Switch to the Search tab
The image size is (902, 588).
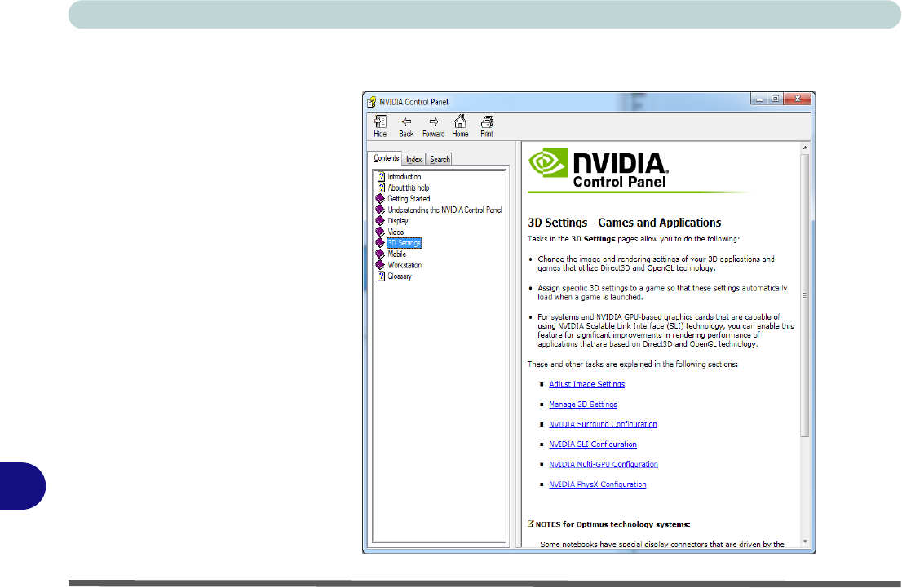pos(440,160)
